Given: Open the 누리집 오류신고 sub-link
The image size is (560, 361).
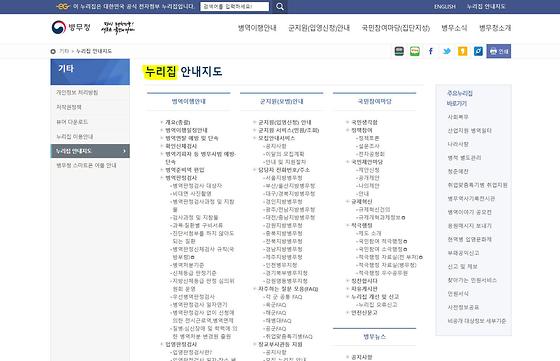Looking at the screenshot, I should [377, 305].
